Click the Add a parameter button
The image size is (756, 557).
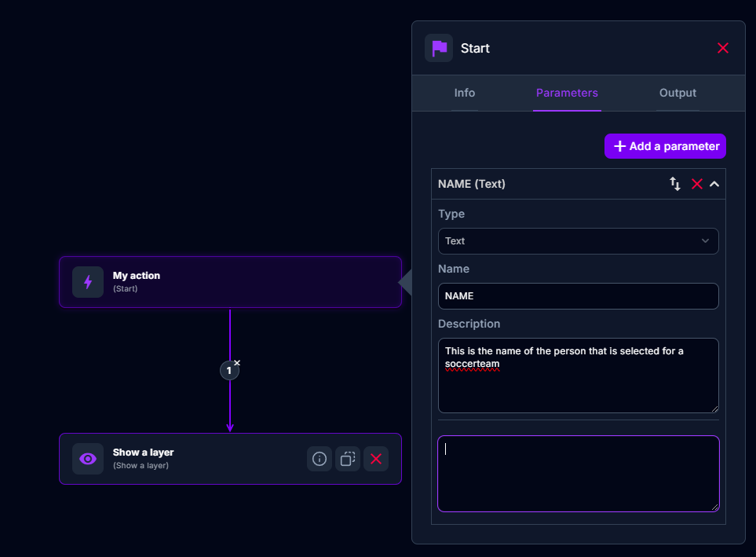pyautogui.click(x=665, y=146)
